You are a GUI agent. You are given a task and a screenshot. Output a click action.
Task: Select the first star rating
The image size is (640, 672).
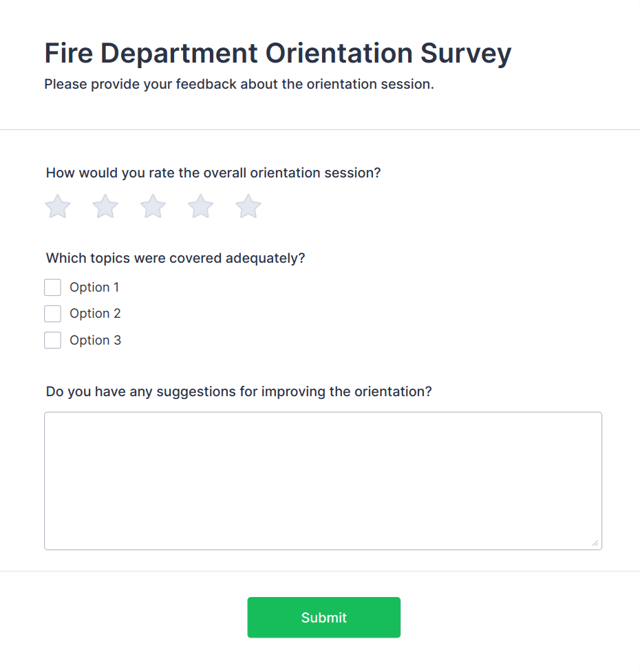(x=58, y=206)
